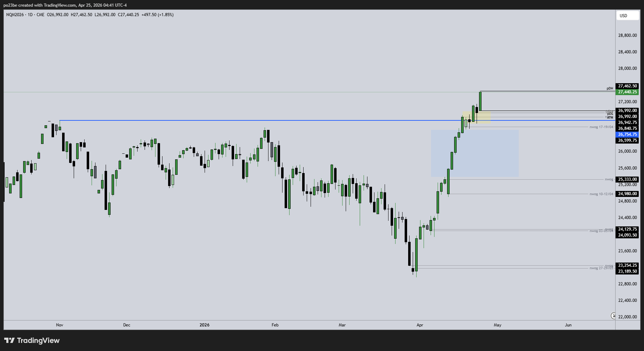Open the USD currency selector

(x=627, y=16)
